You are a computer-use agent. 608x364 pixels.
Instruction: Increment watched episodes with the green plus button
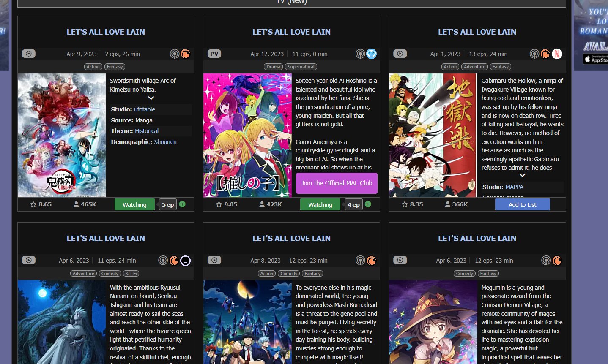(182, 204)
